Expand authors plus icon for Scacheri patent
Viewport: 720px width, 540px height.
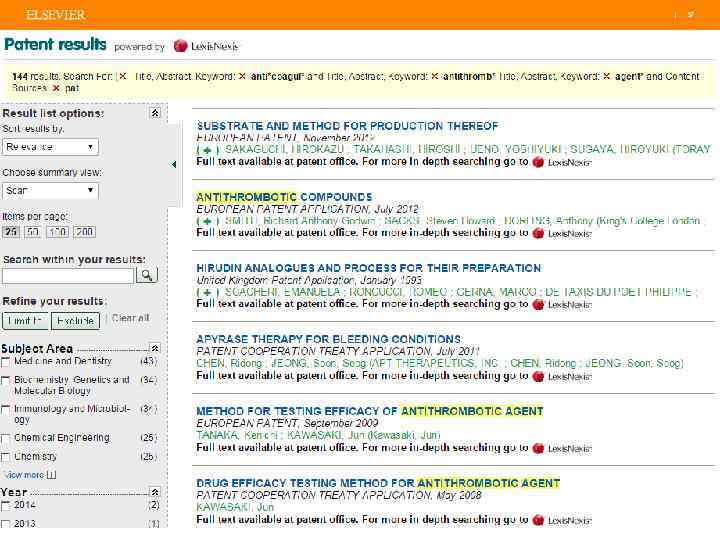(x=208, y=292)
